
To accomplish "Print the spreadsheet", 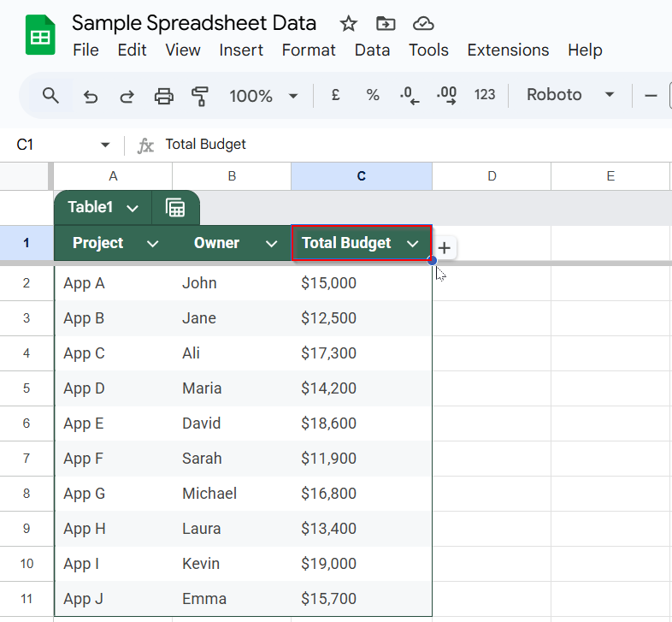I will click(x=163, y=96).
